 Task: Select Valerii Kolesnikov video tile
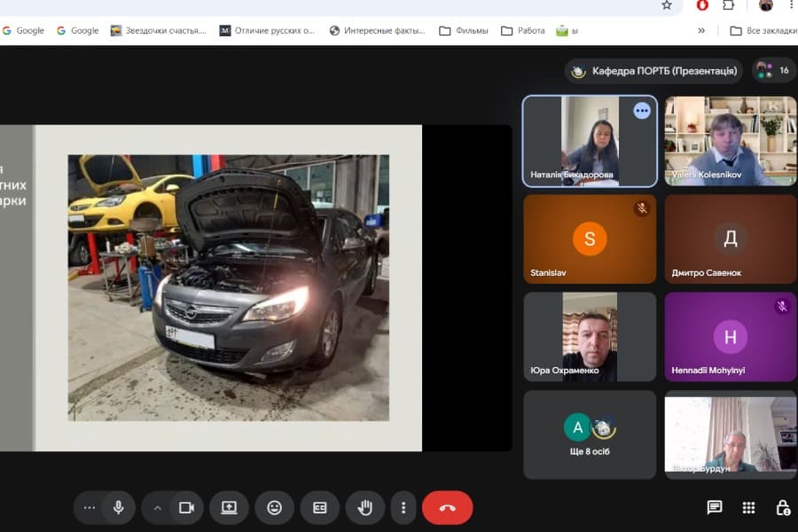point(731,141)
